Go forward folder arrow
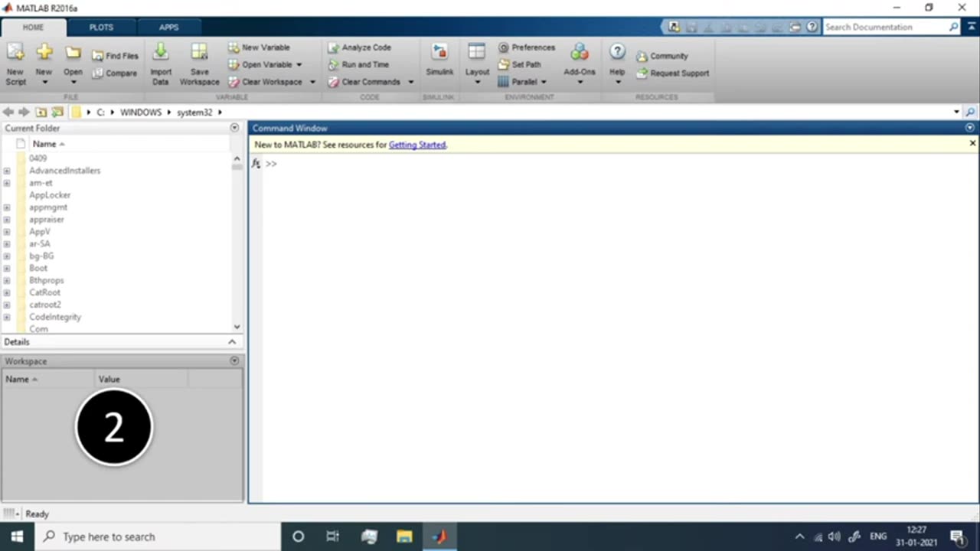This screenshot has width=980, height=551. 24,112
